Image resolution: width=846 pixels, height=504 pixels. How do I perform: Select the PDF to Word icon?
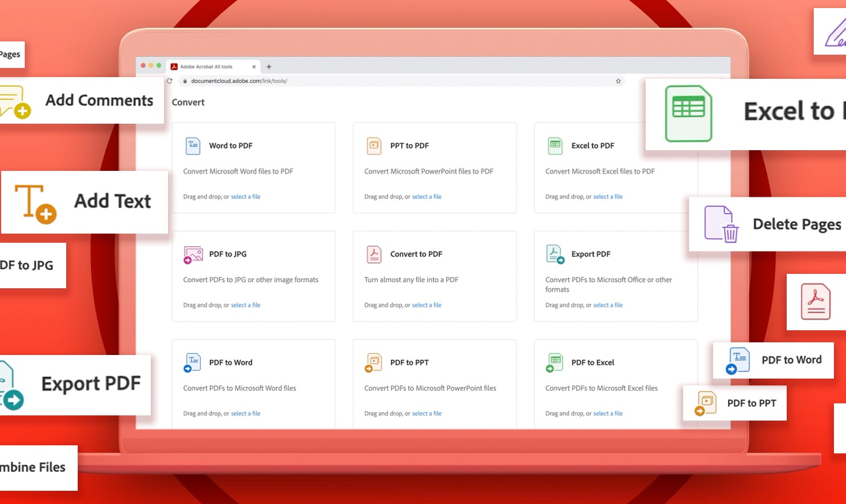click(x=192, y=362)
